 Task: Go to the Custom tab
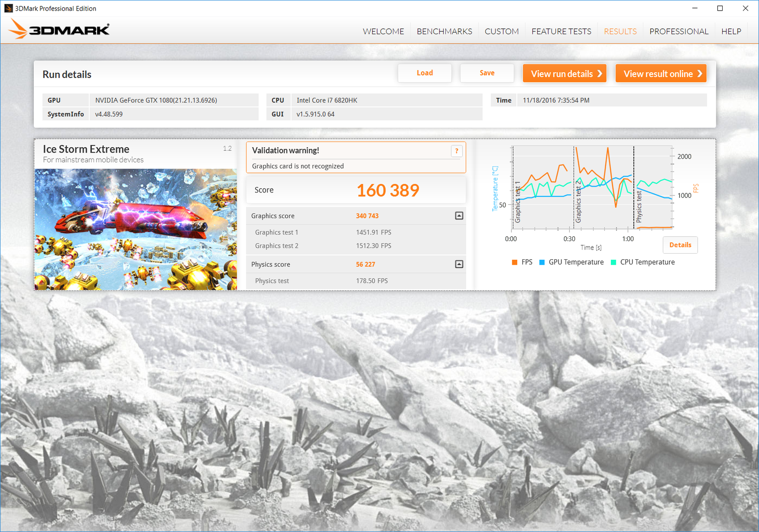[x=502, y=31]
